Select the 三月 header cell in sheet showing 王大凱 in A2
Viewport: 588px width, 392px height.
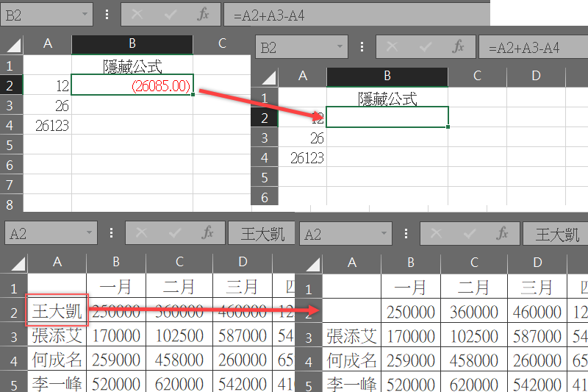tap(243, 287)
